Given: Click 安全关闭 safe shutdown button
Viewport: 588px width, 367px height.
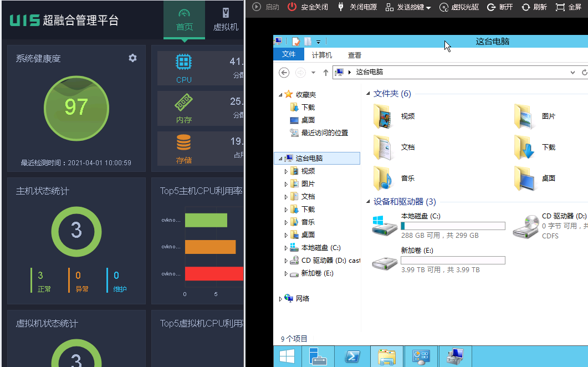Looking at the screenshot, I should click(308, 7).
